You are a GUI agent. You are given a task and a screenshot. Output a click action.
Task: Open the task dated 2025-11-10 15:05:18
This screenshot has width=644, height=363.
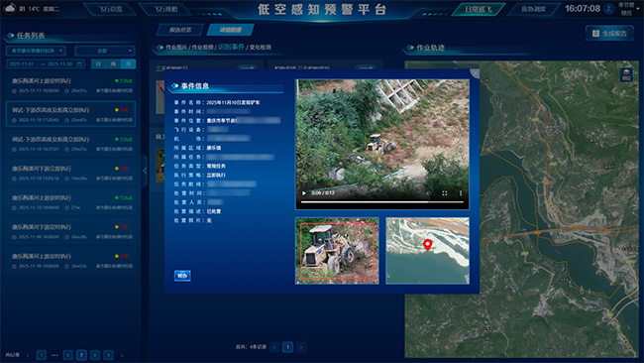pos(71,174)
